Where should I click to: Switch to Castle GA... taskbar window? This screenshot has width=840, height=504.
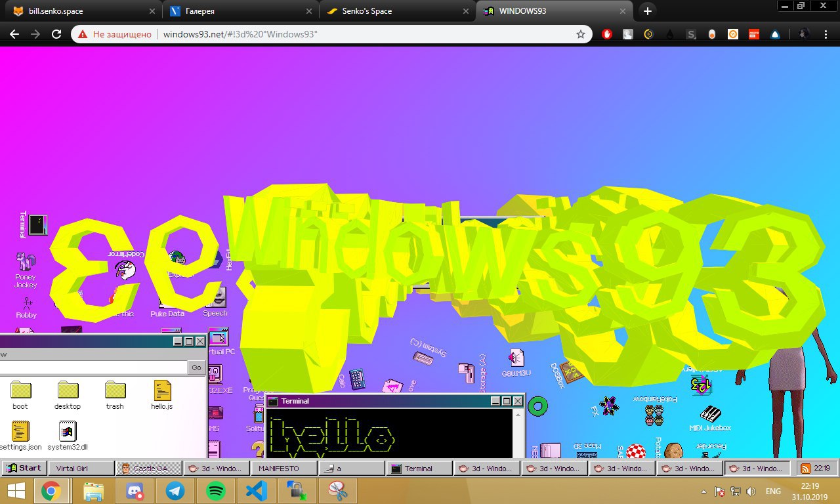(x=150, y=469)
